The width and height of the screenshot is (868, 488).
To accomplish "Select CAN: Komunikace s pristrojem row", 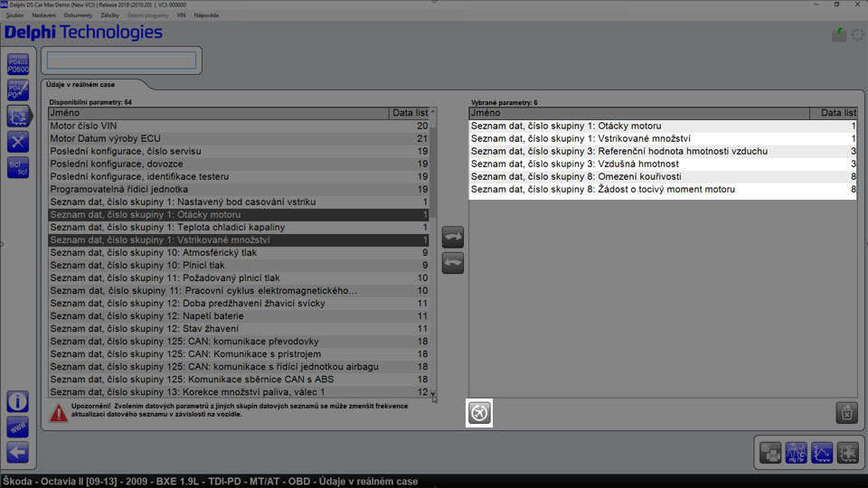I will (x=239, y=354).
